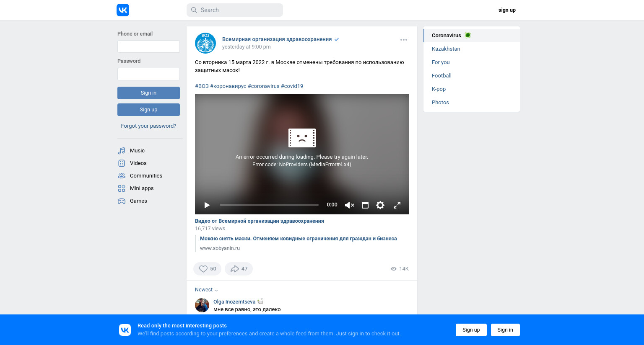Open hashtag #covid19
This screenshot has width=644, height=345.
[292, 86]
